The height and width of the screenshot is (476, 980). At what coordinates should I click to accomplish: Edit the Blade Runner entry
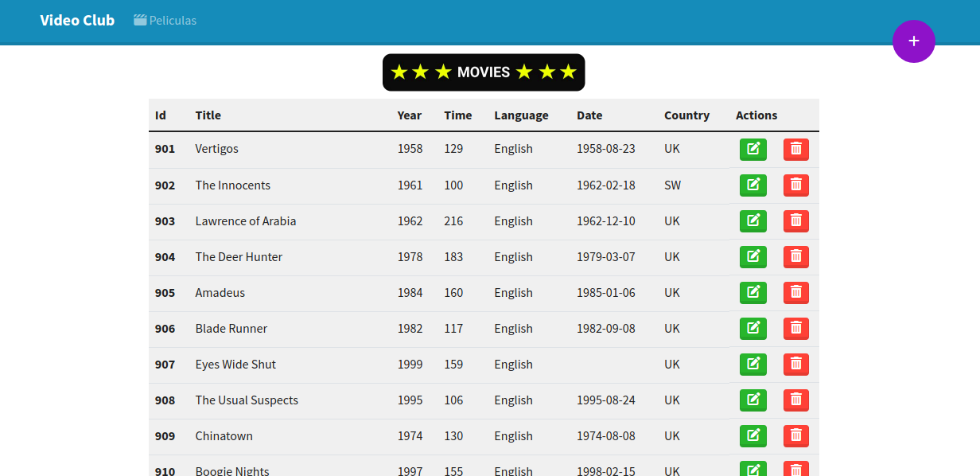[753, 329]
